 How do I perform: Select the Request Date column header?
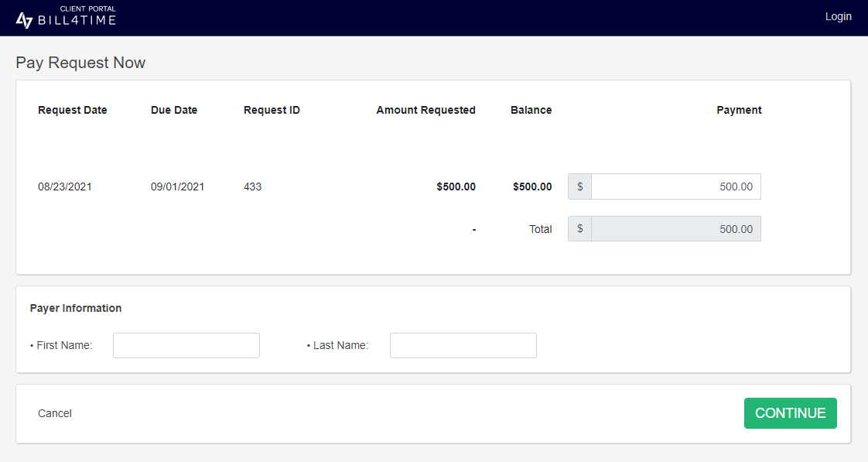[x=73, y=110]
